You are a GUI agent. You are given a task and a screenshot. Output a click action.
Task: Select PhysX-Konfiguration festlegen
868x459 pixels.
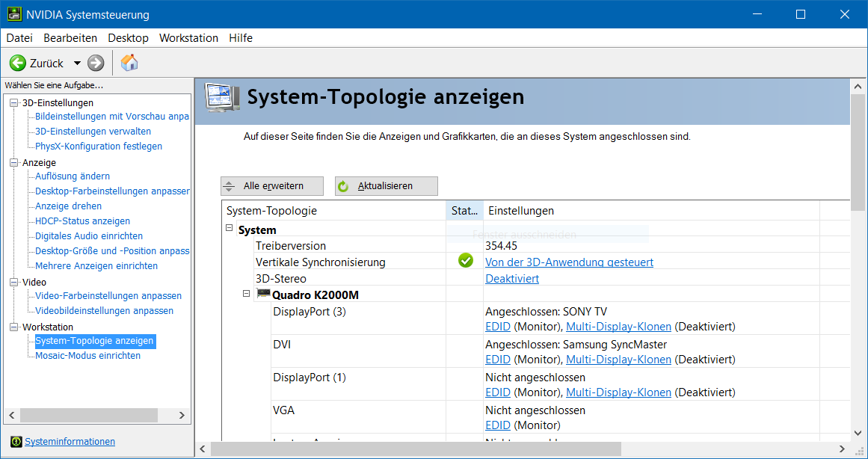[x=99, y=147]
